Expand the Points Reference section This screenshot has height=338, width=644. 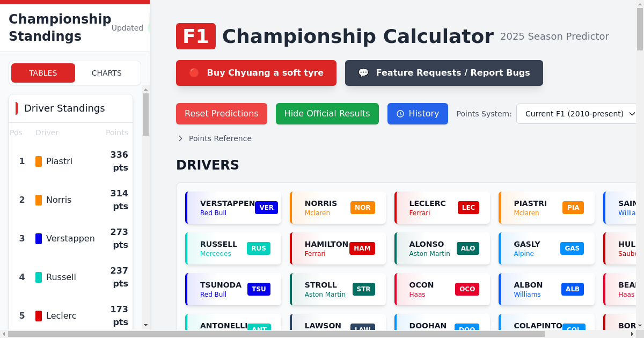pyautogui.click(x=215, y=138)
